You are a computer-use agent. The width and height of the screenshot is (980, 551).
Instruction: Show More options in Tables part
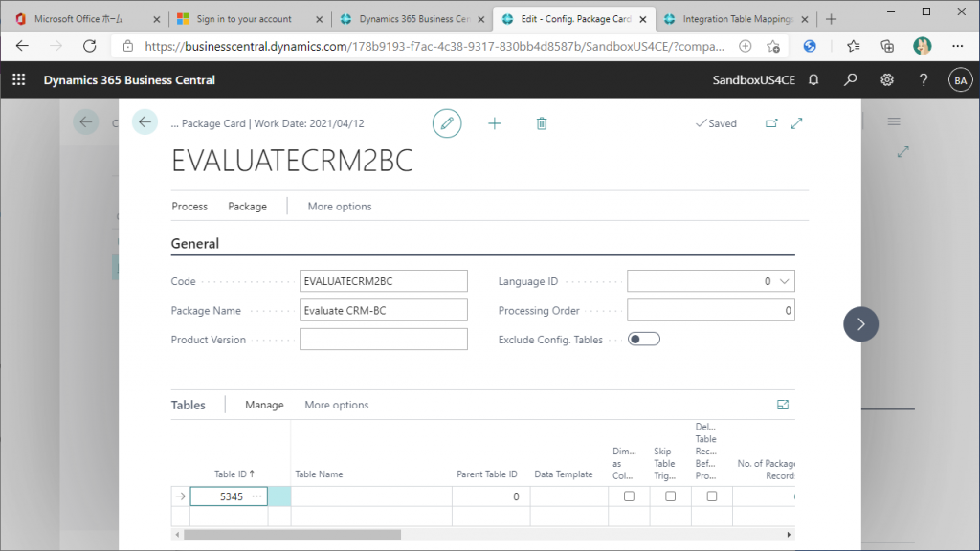336,405
